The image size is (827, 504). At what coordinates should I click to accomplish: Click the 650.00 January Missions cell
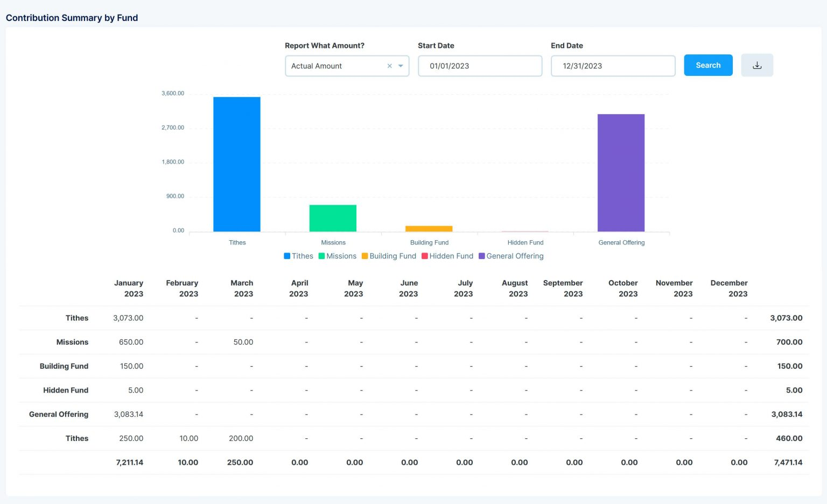tap(131, 342)
